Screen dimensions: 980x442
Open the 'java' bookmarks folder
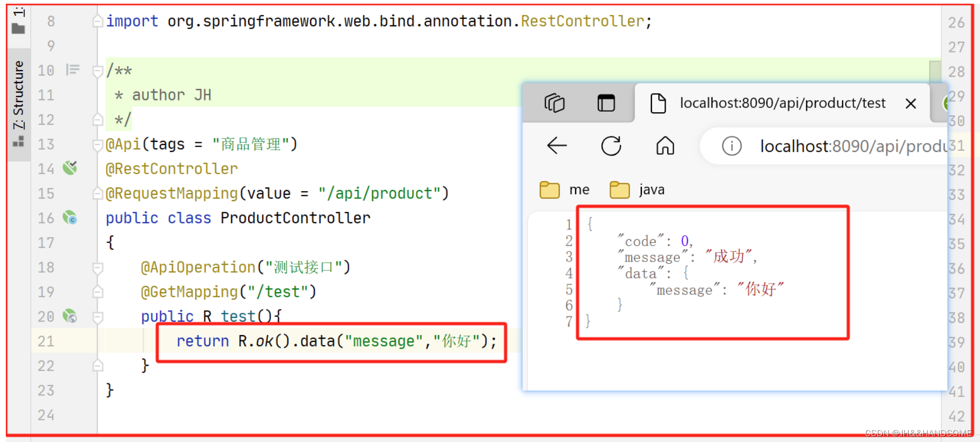click(637, 190)
